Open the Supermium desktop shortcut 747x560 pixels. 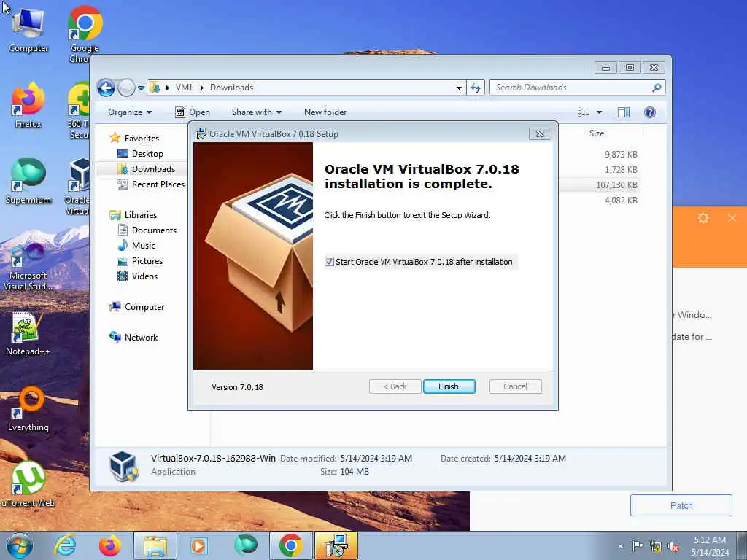coord(28,182)
